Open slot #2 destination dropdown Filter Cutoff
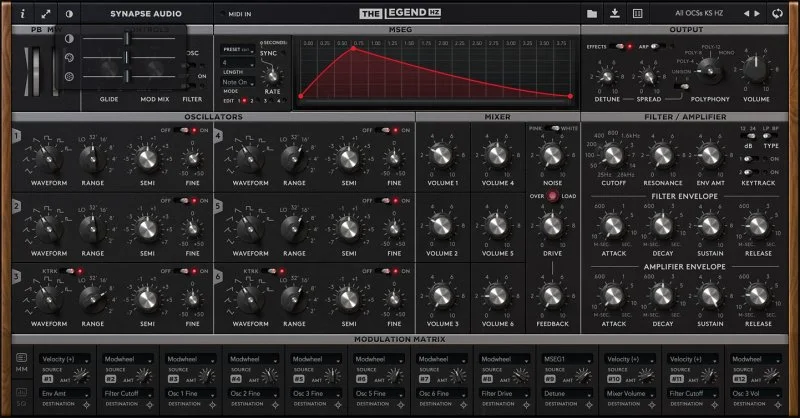Image resolution: width=800 pixels, height=418 pixels. tap(128, 394)
